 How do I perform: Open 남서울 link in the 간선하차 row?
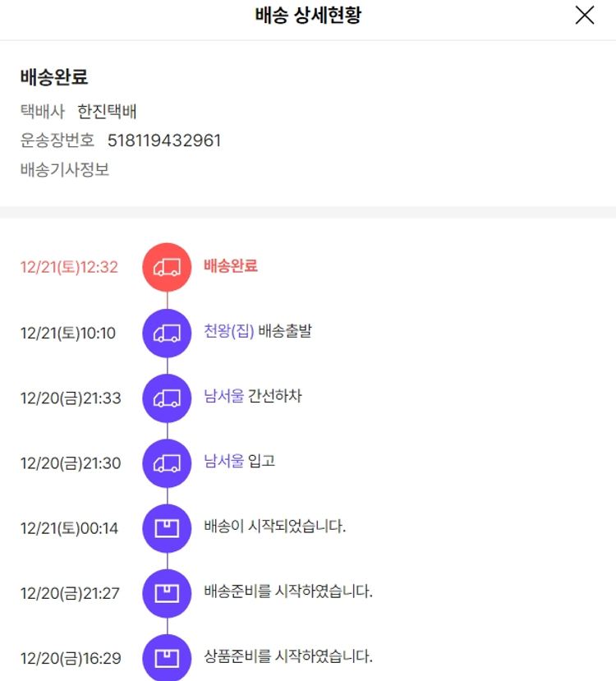click(223, 397)
